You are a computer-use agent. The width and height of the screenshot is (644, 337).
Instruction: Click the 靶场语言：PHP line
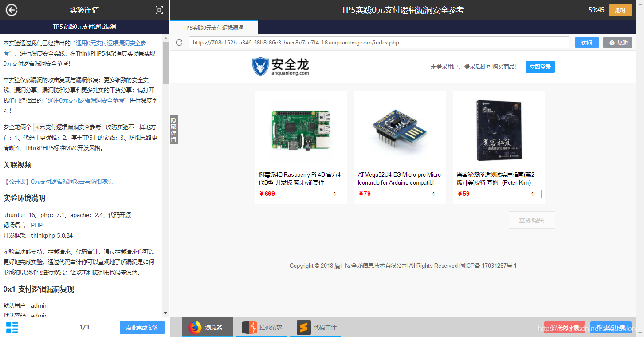tap(23, 225)
